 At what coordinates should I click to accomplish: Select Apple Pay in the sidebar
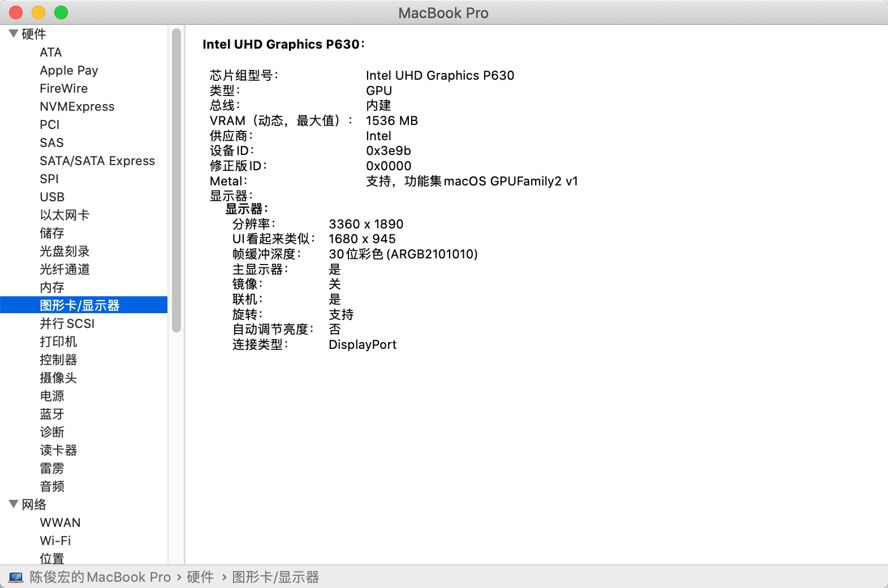[x=69, y=71]
